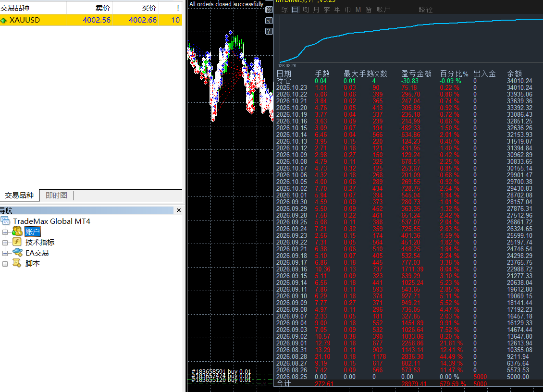Viewport: 543px width, 392px height.
Task: Switch to the 即时图 tab
Action: point(56,196)
